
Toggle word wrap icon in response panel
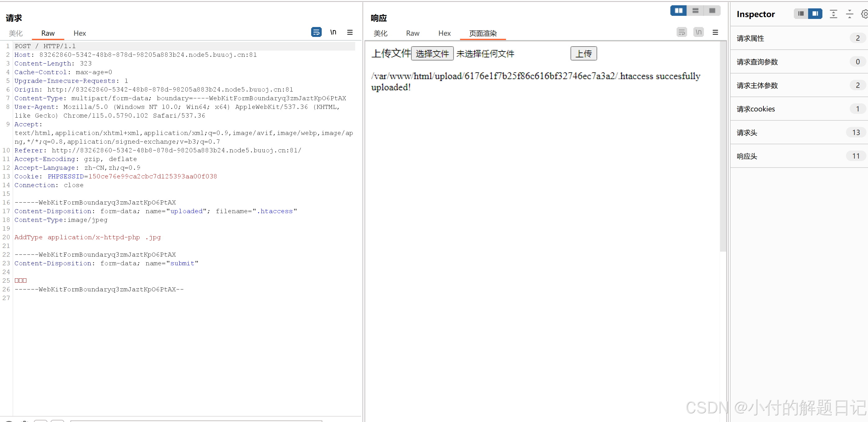pyautogui.click(x=681, y=32)
